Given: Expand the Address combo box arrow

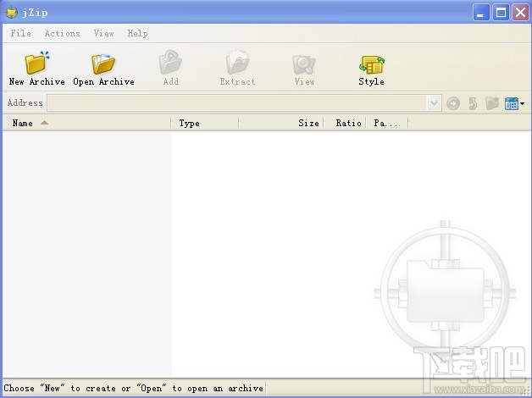Looking at the screenshot, I should point(434,103).
